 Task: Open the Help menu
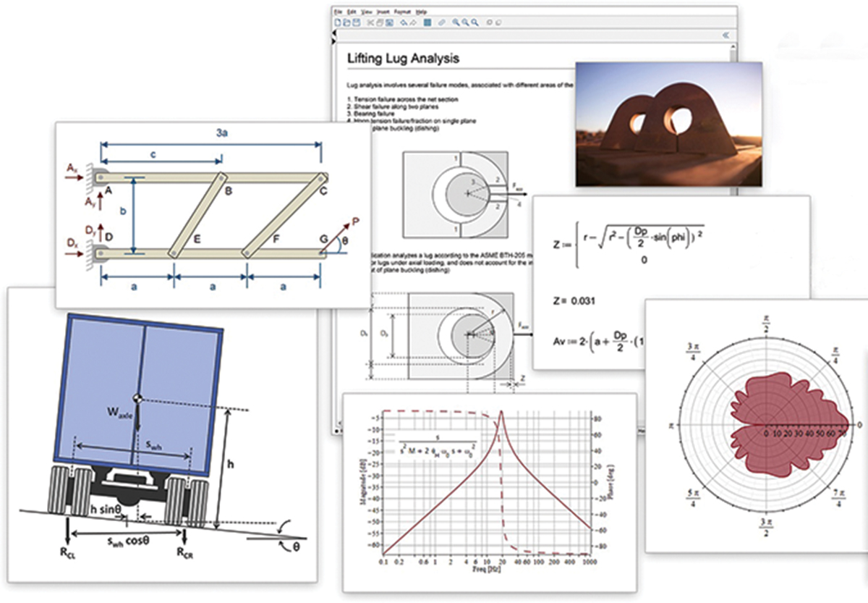coord(422,12)
